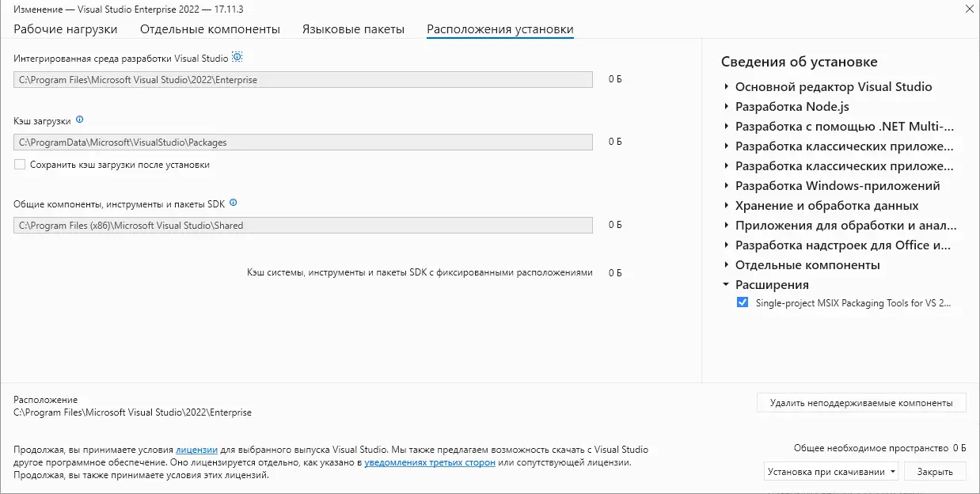Screen dimensions: 980x494
Task: Uncheck Single-project MSIX Packaging Tools checkbox
Action: point(742,302)
